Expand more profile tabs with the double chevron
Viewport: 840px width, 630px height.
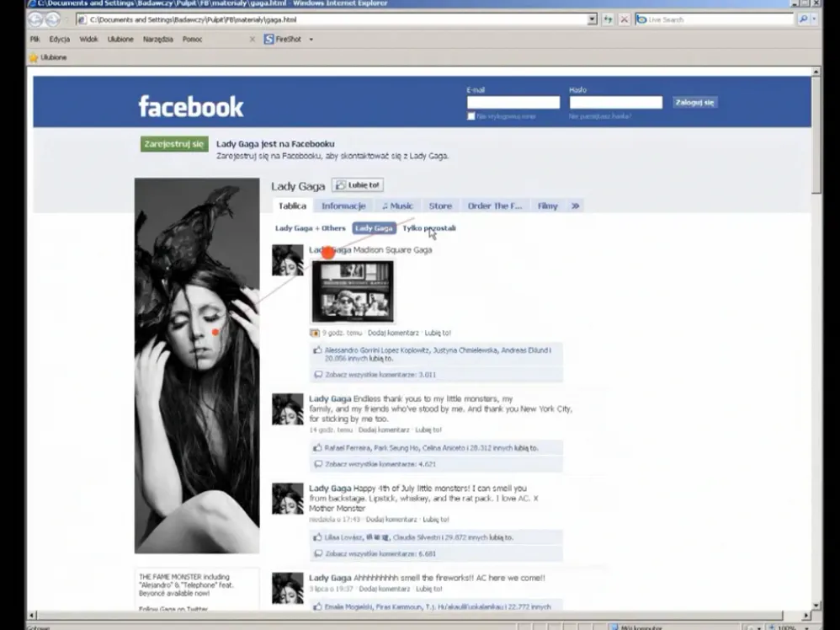(575, 206)
